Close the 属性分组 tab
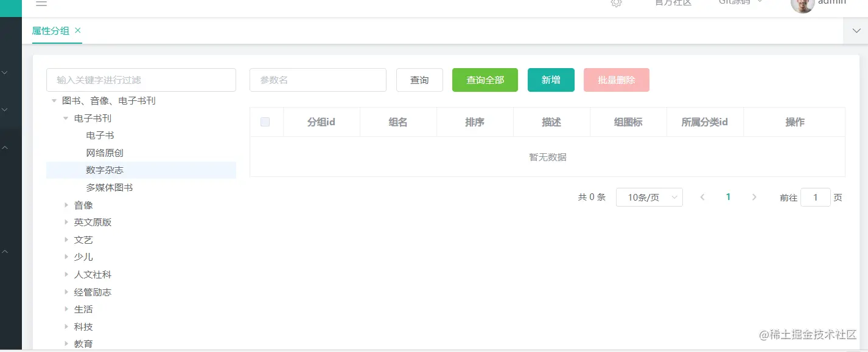 [77, 30]
